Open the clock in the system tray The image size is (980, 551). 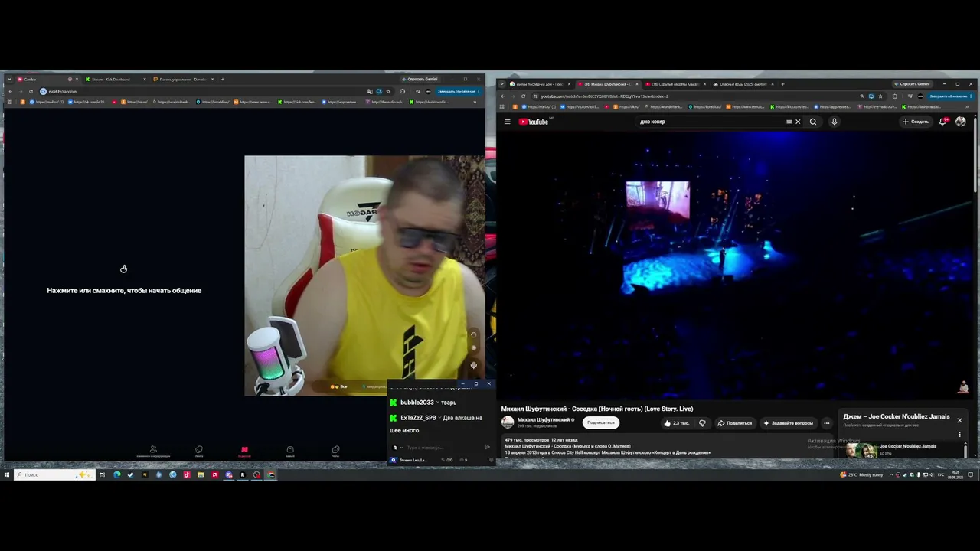955,474
